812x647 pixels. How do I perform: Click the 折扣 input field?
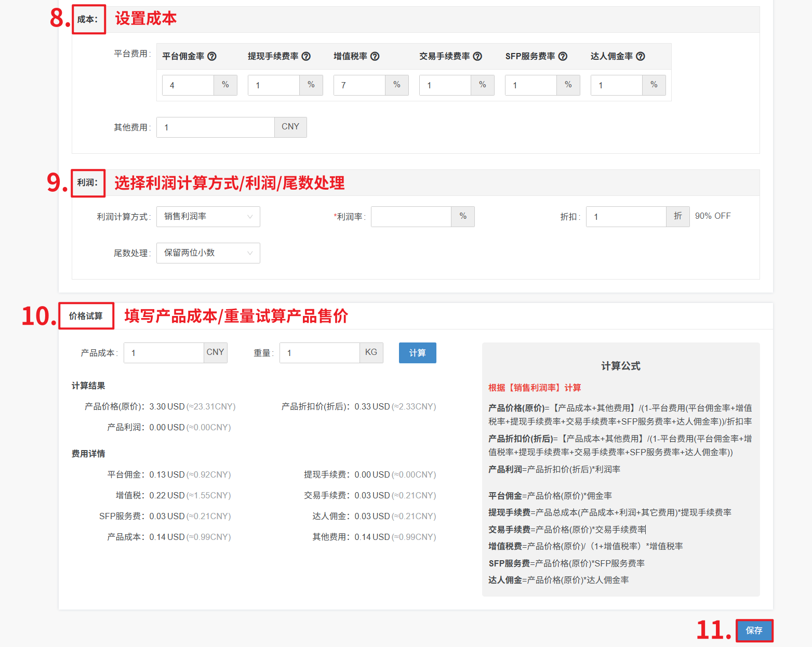tap(625, 217)
